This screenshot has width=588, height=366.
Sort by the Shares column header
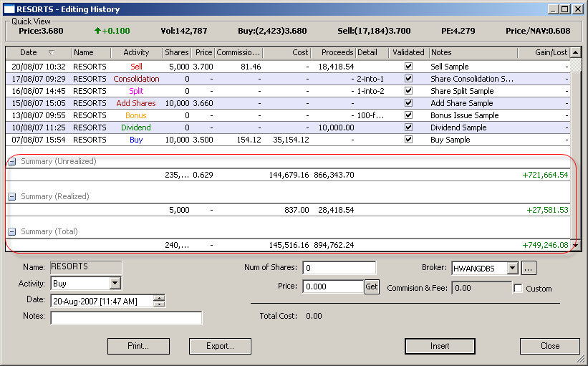(177, 52)
